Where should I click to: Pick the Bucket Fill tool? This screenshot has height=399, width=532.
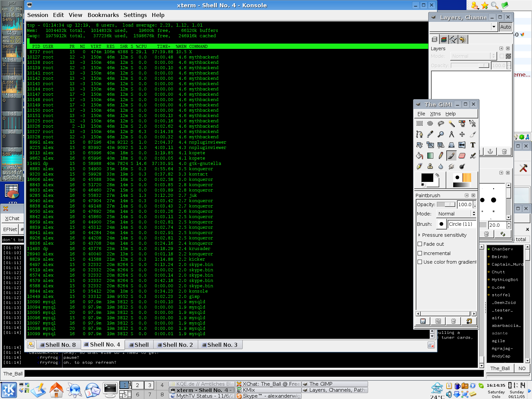point(420,156)
